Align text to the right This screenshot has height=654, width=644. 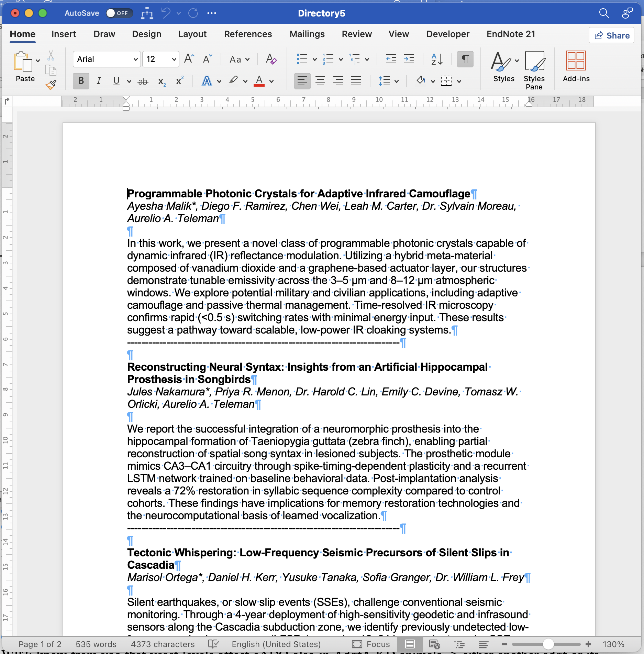click(x=338, y=81)
